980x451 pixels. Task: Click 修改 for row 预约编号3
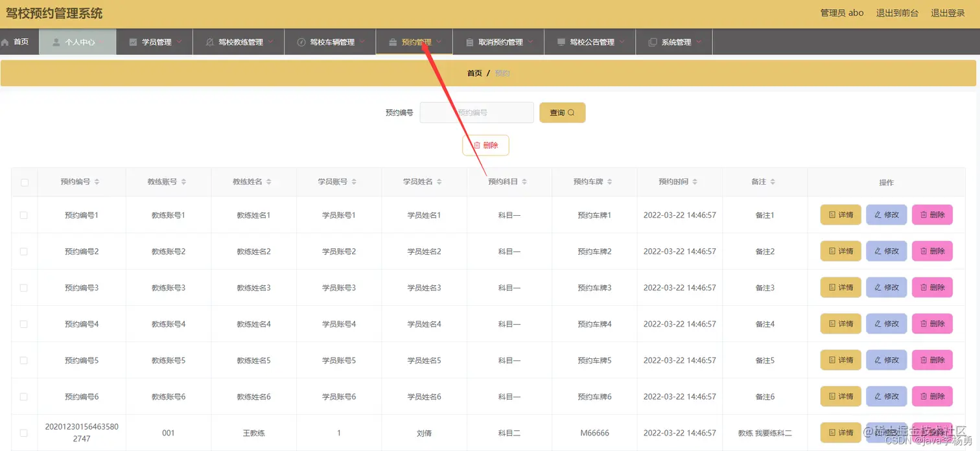(887, 288)
